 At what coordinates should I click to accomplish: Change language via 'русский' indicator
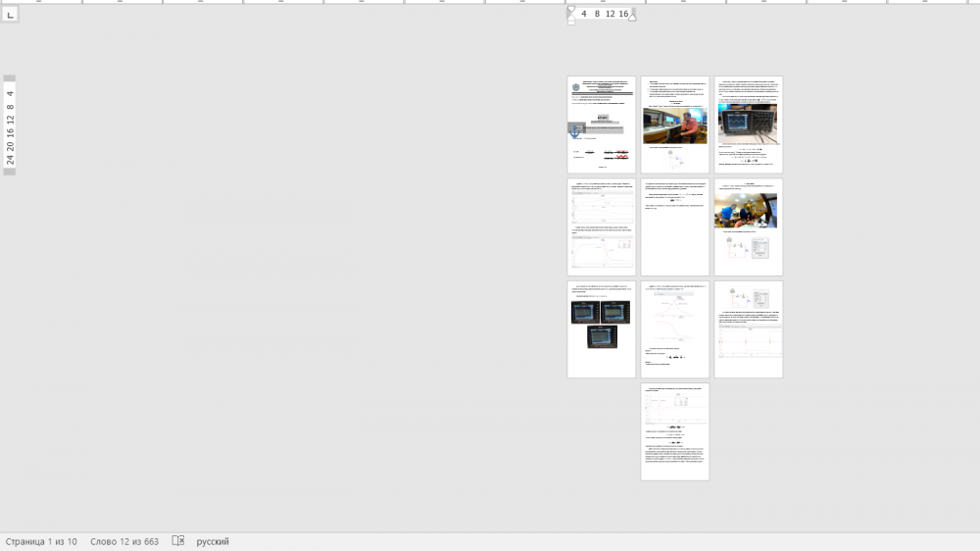tap(213, 541)
